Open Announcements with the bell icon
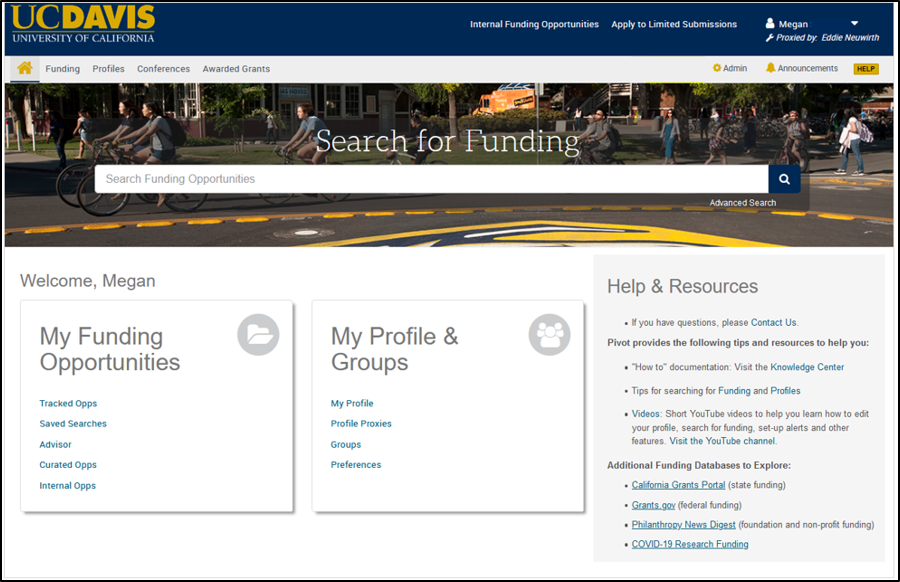This screenshot has height=582, width=900. (x=801, y=69)
